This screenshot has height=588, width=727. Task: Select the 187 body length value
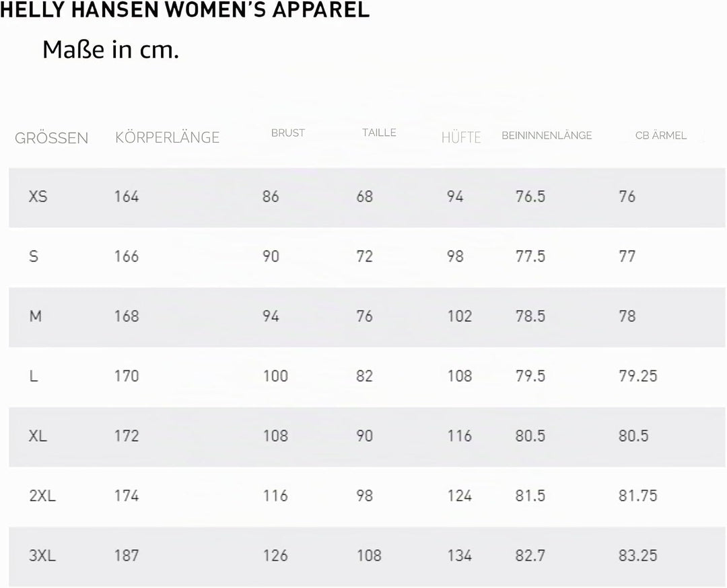[127, 555]
